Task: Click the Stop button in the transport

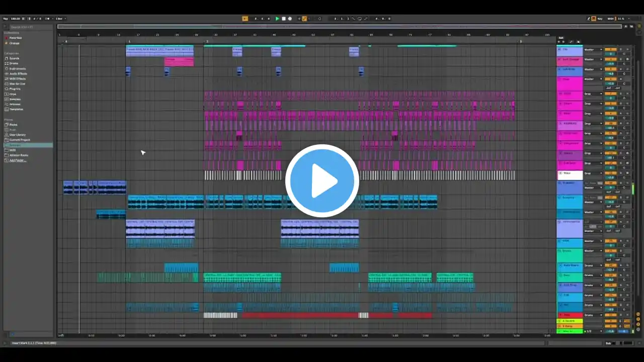Action: click(x=284, y=19)
